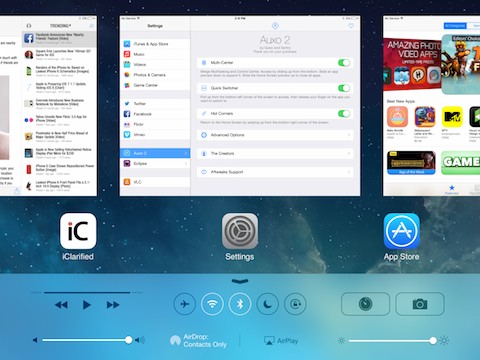Image resolution: width=480 pixels, height=360 pixels.
Task: Open the Timer clock shortcut
Action: [x=365, y=304]
